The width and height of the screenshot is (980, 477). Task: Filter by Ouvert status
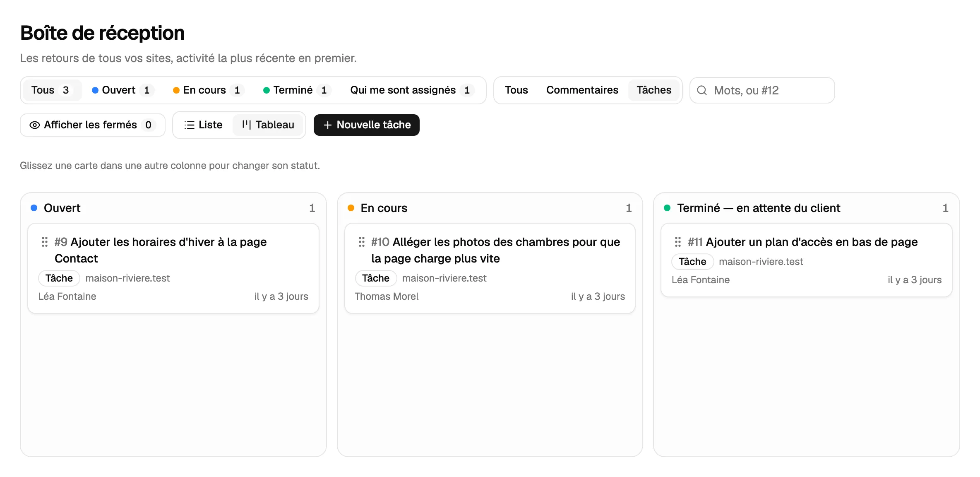(x=123, y=90)
